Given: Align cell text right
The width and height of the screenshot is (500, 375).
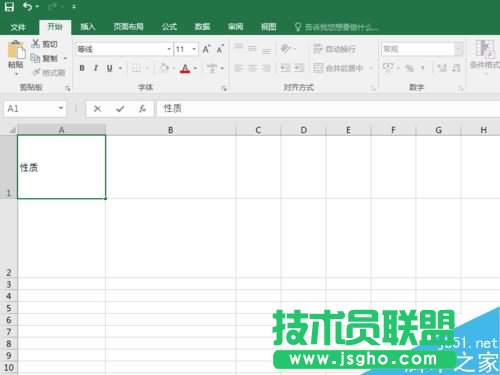Looking at the screenshot, I should [266, 68].
